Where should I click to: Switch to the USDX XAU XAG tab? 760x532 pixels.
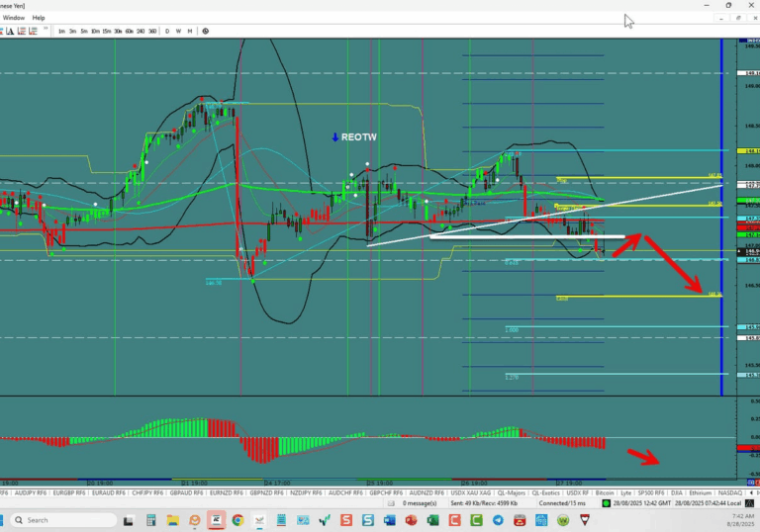470,492
